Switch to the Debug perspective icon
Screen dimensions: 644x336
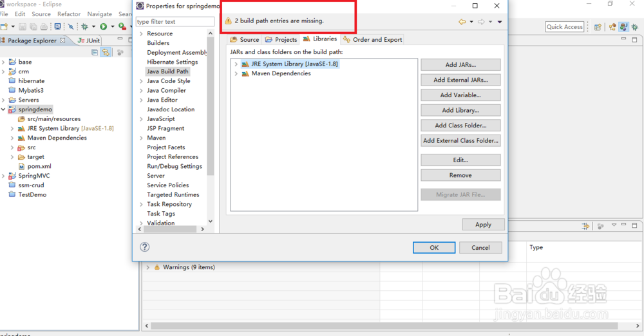(635, 27)
